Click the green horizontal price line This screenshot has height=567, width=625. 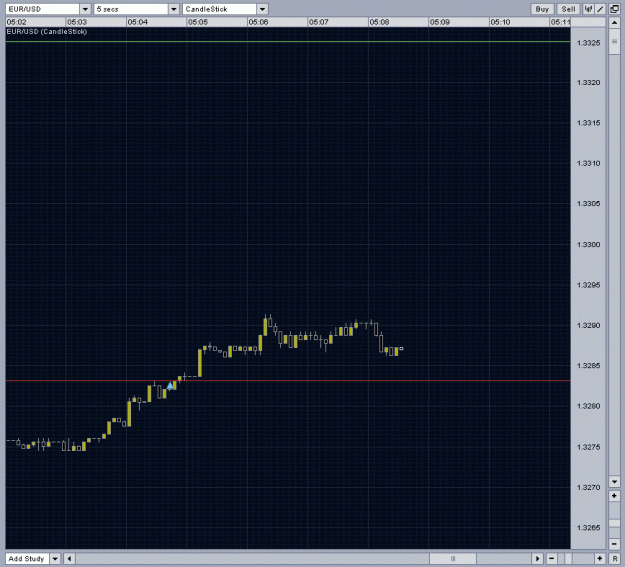click(288, 41)
